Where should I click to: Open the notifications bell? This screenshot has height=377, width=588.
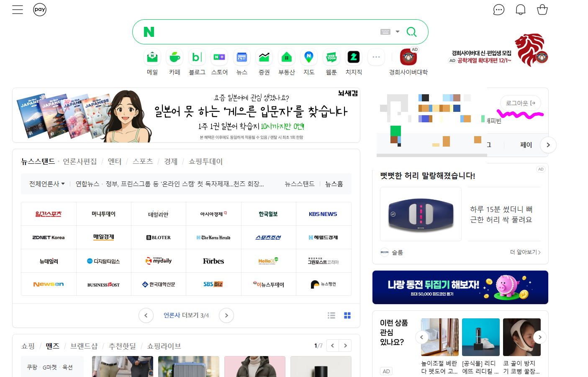[x=521, y=10]
